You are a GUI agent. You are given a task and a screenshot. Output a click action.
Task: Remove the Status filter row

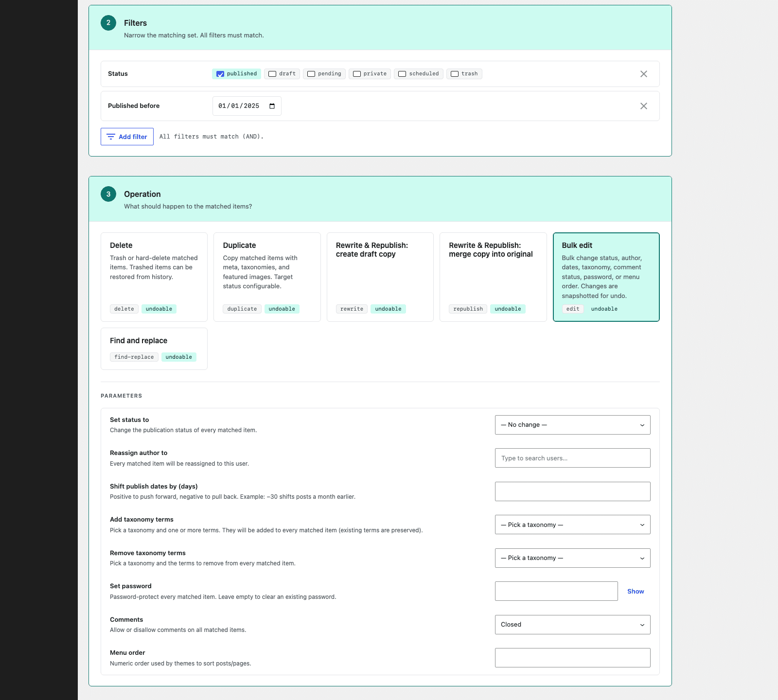point(643,74)
